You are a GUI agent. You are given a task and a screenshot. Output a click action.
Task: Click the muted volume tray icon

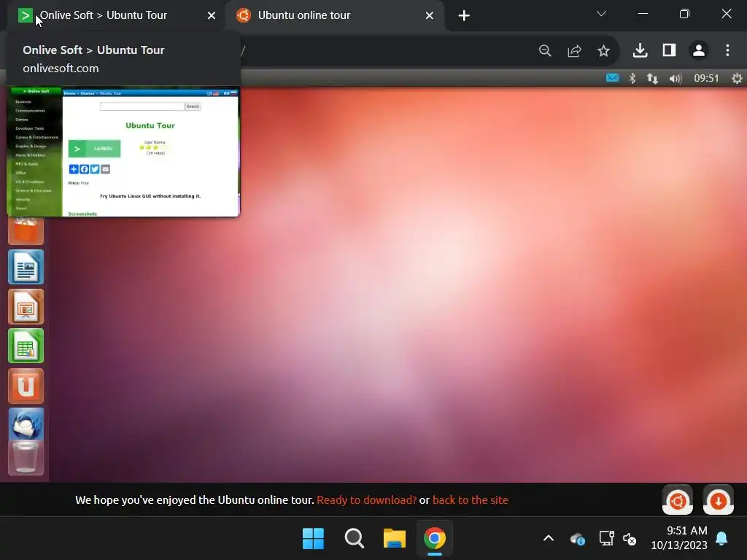[630, 539]
